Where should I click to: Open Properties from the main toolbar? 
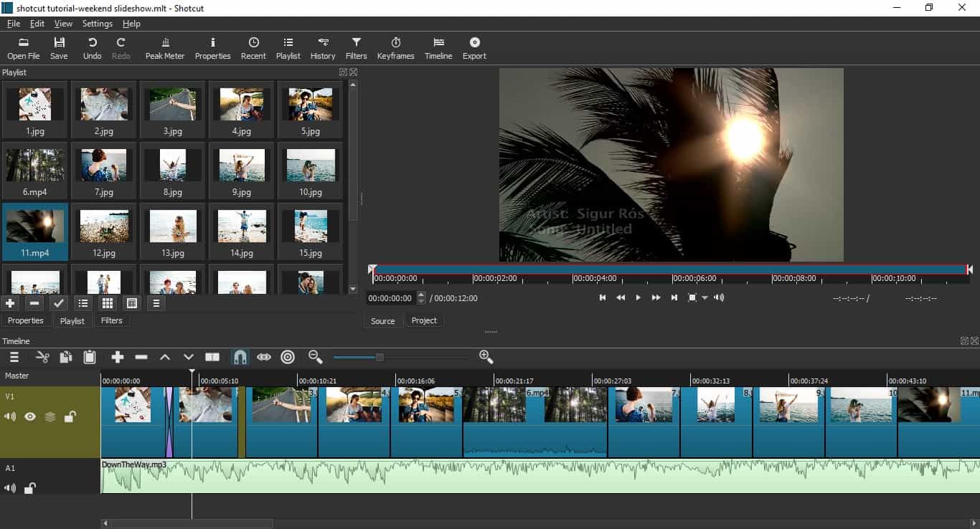213,49
